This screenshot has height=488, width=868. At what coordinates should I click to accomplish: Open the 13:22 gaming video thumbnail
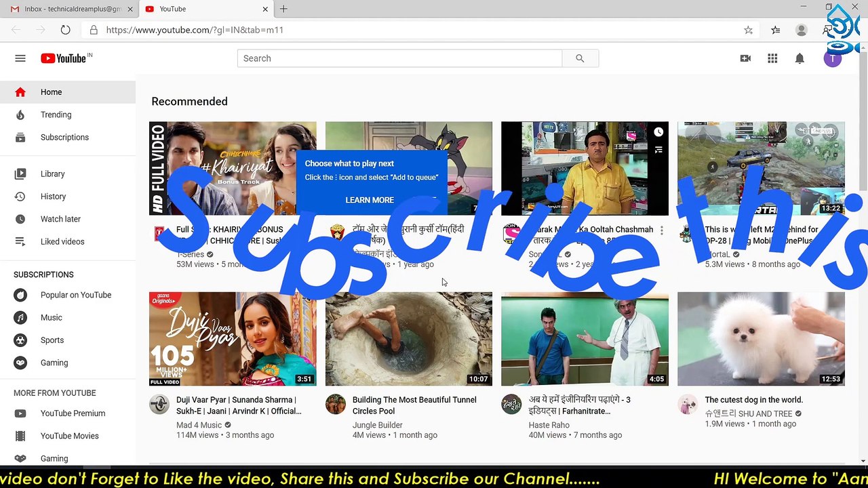[761, 169]
